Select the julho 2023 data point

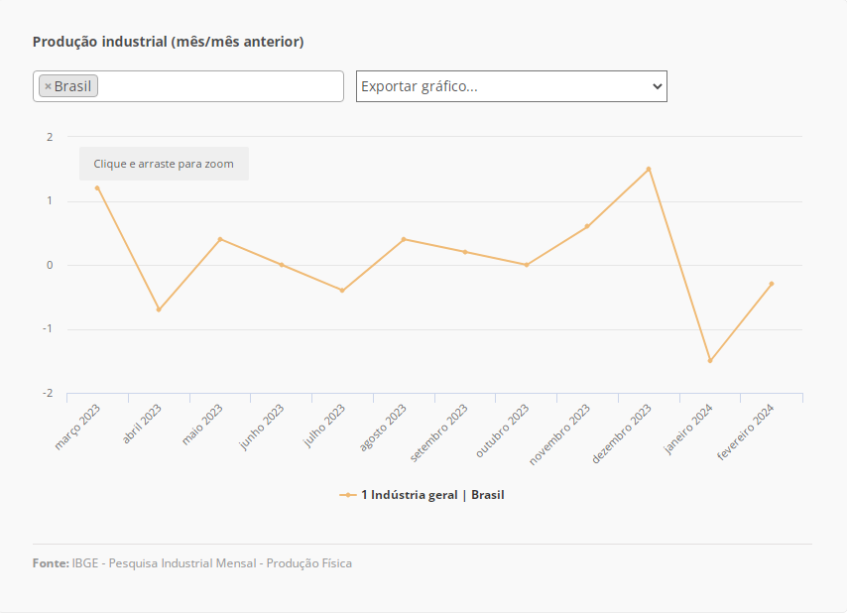pos(342,291)
